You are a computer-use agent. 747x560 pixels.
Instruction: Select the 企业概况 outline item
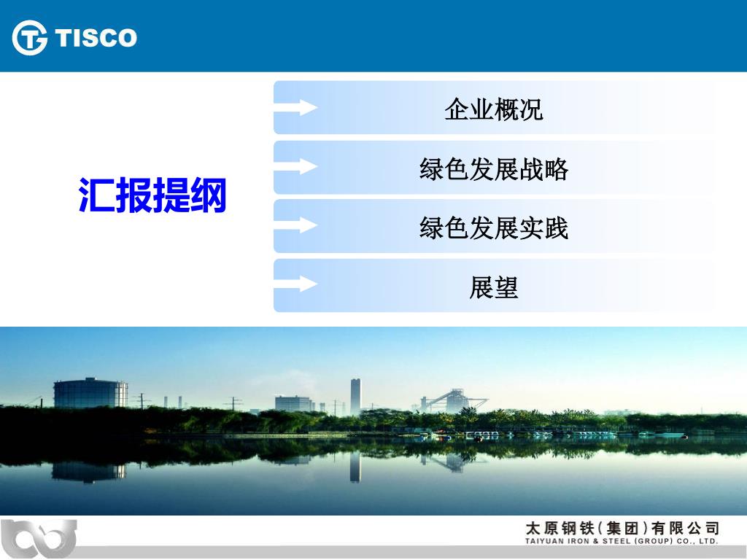(x=494, y=108)
